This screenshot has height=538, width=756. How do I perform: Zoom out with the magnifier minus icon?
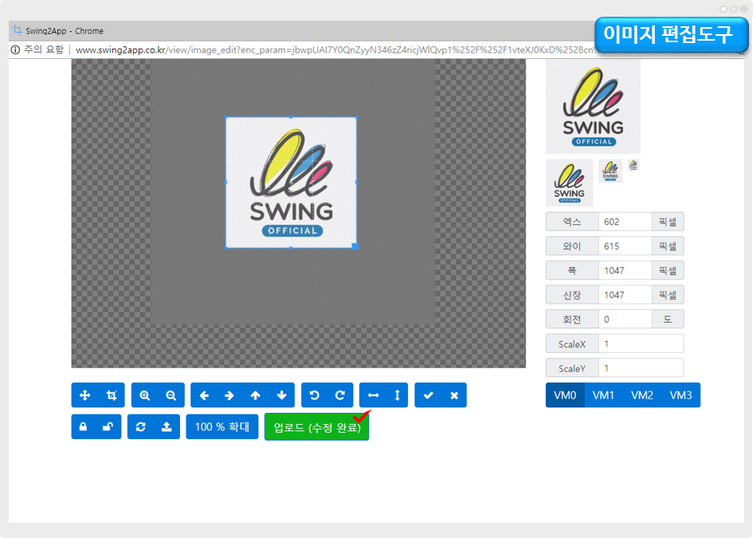pos(171,395)
